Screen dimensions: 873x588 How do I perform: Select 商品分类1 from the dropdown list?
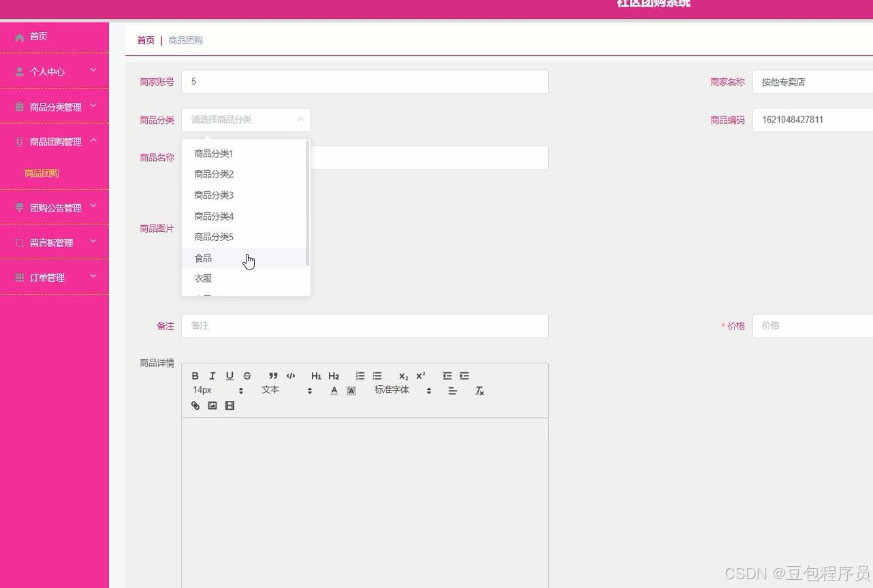coord(244,154)
